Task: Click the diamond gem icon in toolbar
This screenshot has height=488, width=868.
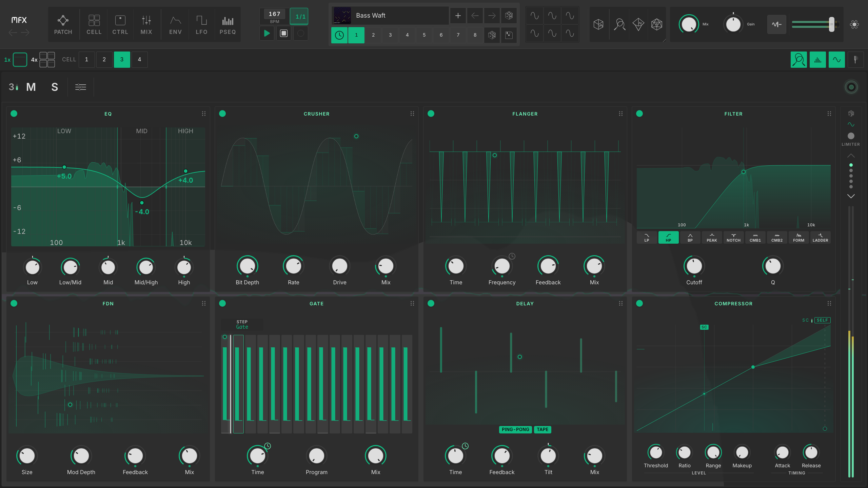Action: (638, 24)
